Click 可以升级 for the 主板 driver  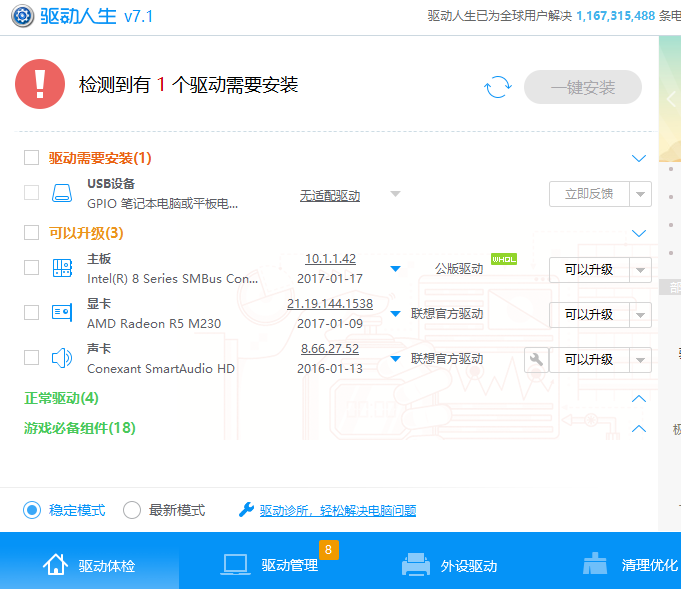pos(589,270)
